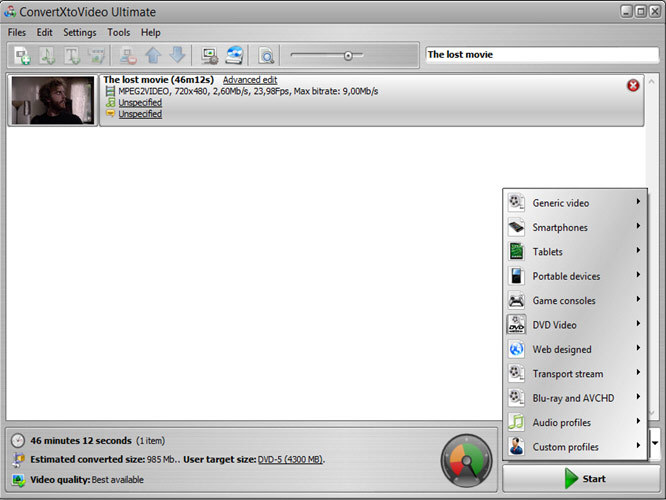
Task: Expand the Audio profiles submenu
Action: [575, 422]
